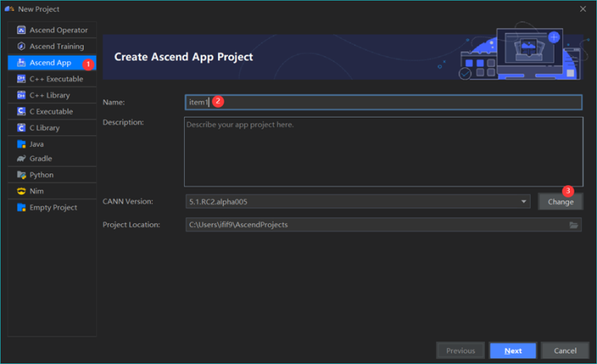Click the Change button

point(560,201)
